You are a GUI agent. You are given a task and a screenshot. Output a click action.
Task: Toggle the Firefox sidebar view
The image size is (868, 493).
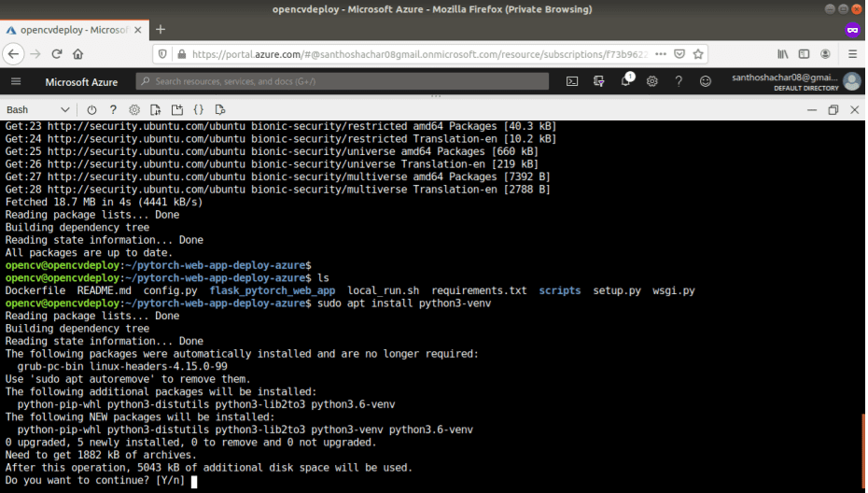click(804, 54)
